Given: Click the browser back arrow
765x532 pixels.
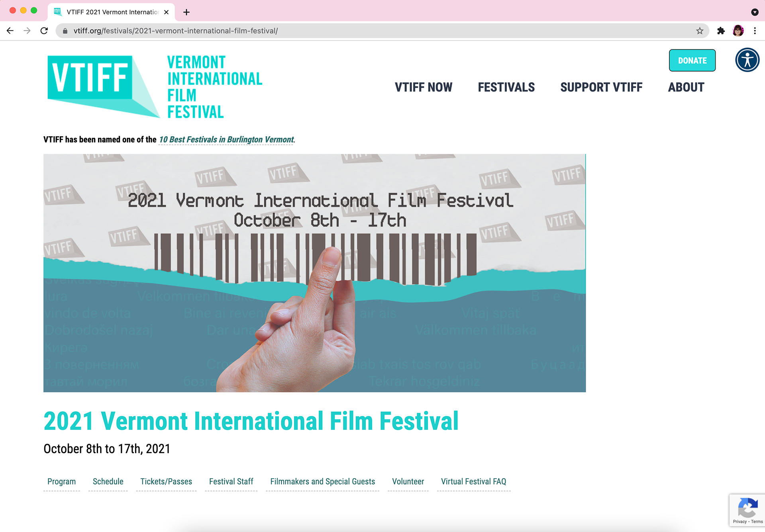Looking at the screenshot, I should point(10,31).
